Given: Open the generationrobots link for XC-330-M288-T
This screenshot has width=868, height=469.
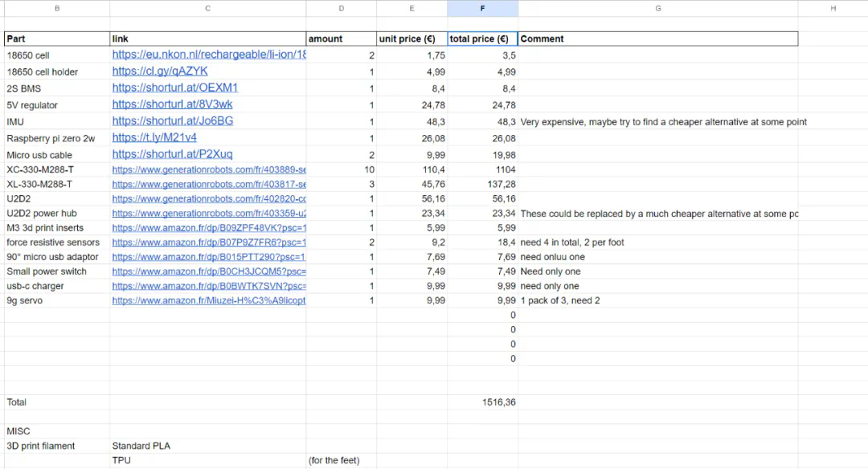Looking at the screenshot, I should pos(209,170).
